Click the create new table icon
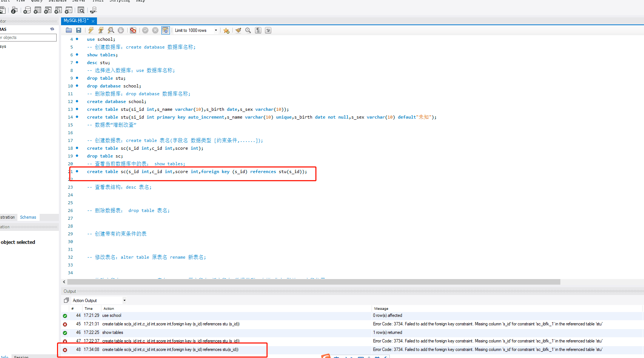The image size is (644, 358). (37, 10)
